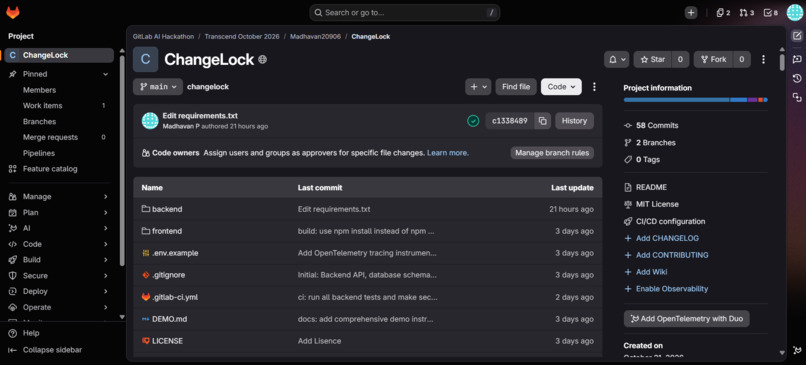Click the sessions icon on right rail
Viewport: 806px width, 365px height.
click(x=797, y=97)
